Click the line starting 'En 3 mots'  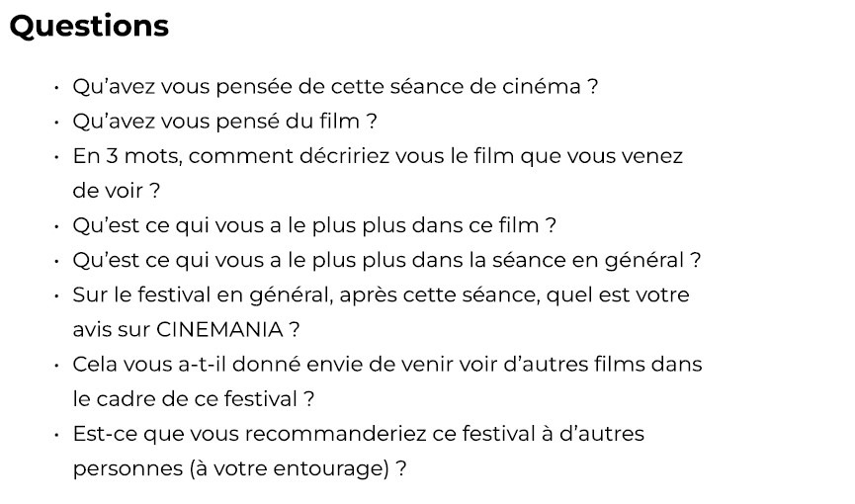coord(378,156)
